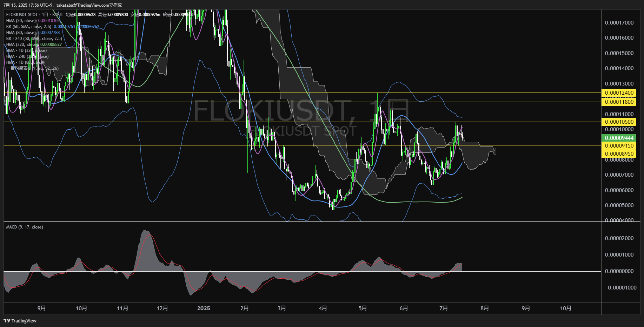This screenshot has width=644, height=327.
Task: Click the 0.00016000 price axis tick
Action: point(619,38)
